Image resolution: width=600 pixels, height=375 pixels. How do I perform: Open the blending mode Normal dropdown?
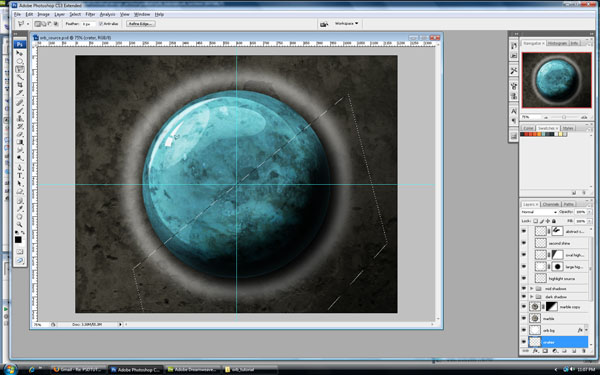(x=539, y=212)
